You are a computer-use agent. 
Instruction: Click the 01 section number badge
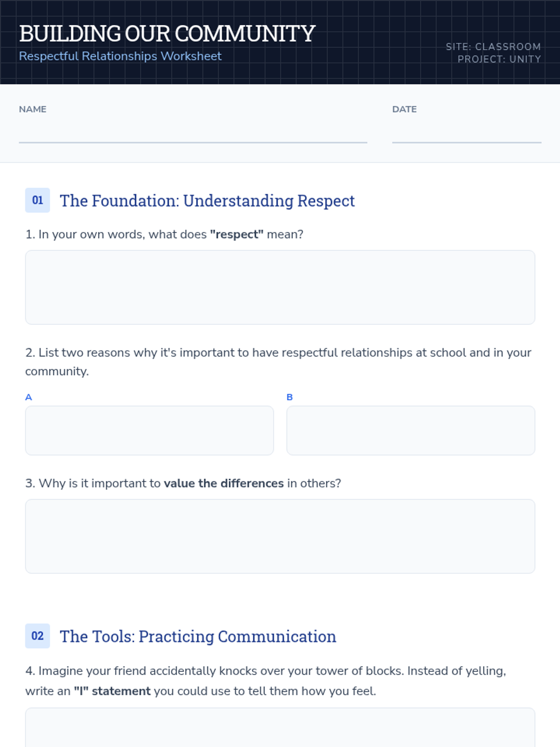click(37, 200)
